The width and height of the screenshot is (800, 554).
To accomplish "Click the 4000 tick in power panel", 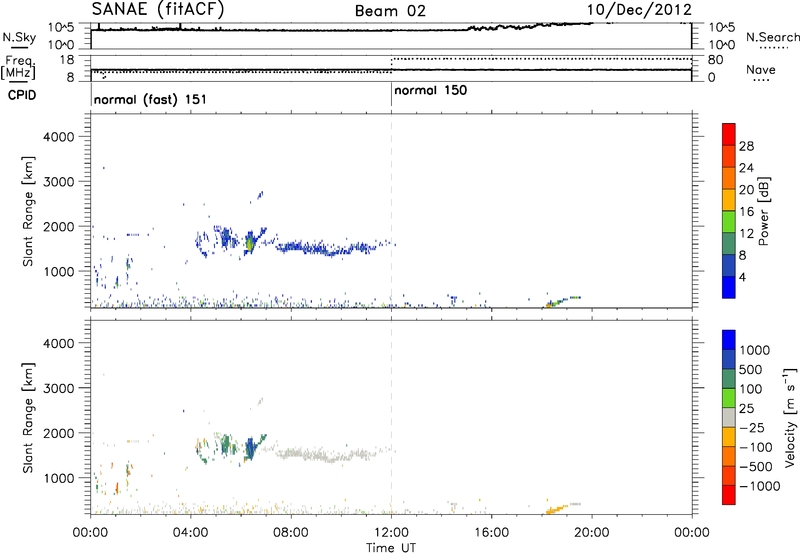I will coord(58,137).
